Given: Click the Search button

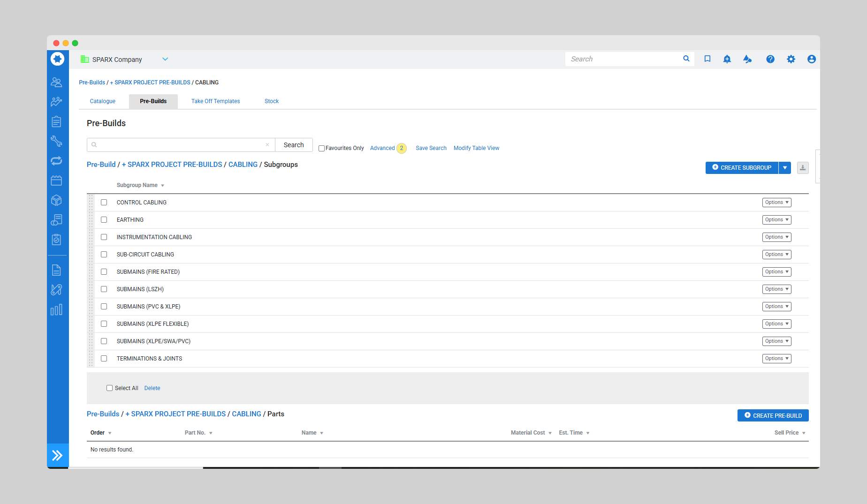Looking at the screenshot, I should 294,145.
